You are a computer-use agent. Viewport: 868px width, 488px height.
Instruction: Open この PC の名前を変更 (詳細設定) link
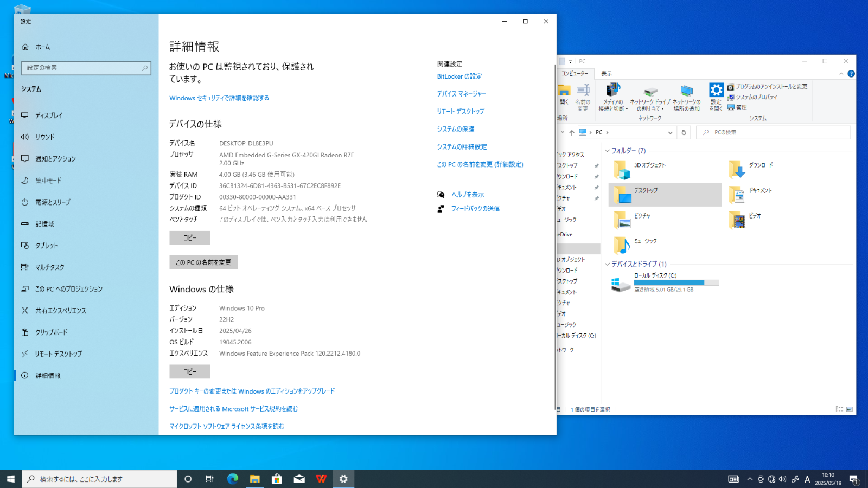tap(480, 164)
